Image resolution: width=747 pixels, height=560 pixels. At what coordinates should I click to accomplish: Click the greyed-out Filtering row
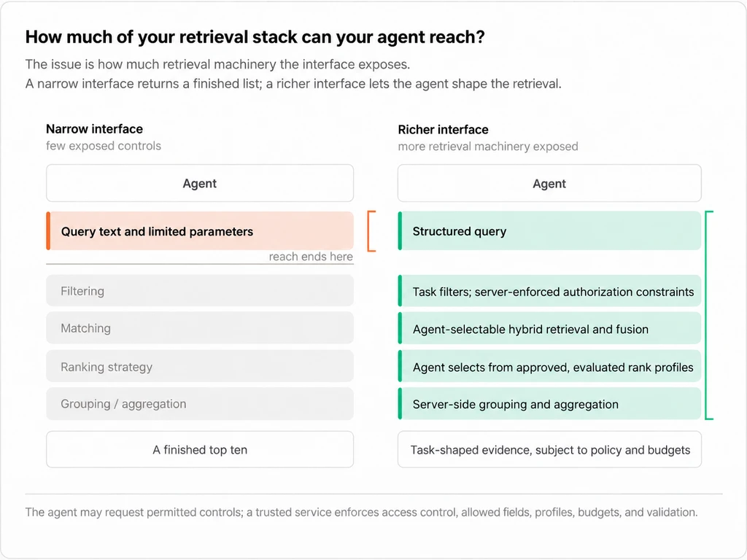coord(200,290)
